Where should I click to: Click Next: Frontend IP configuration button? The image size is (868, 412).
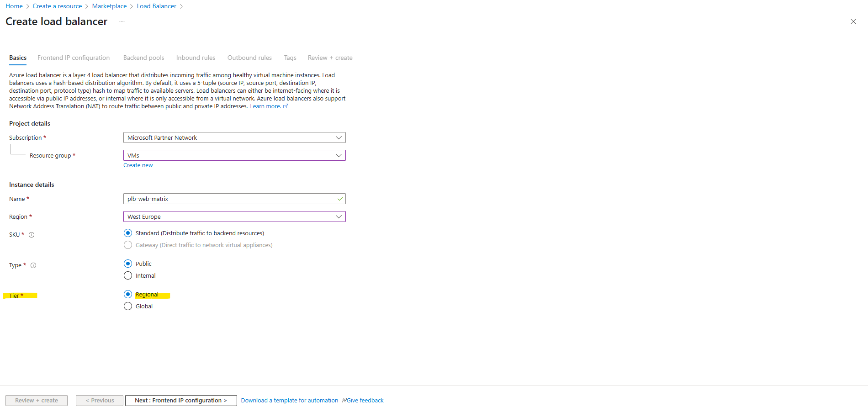(x=181, y=401)
